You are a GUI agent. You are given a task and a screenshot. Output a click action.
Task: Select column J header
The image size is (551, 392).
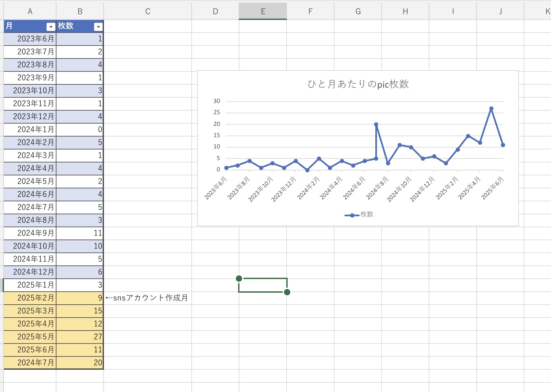coord(501,12)
